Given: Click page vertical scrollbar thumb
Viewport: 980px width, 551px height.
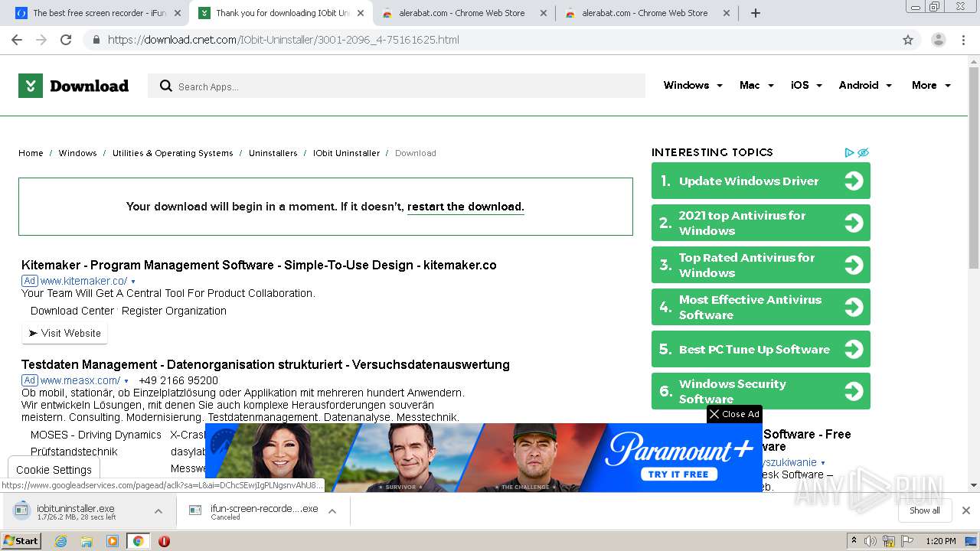Looking at the screenshot, I should pos(974,168).
